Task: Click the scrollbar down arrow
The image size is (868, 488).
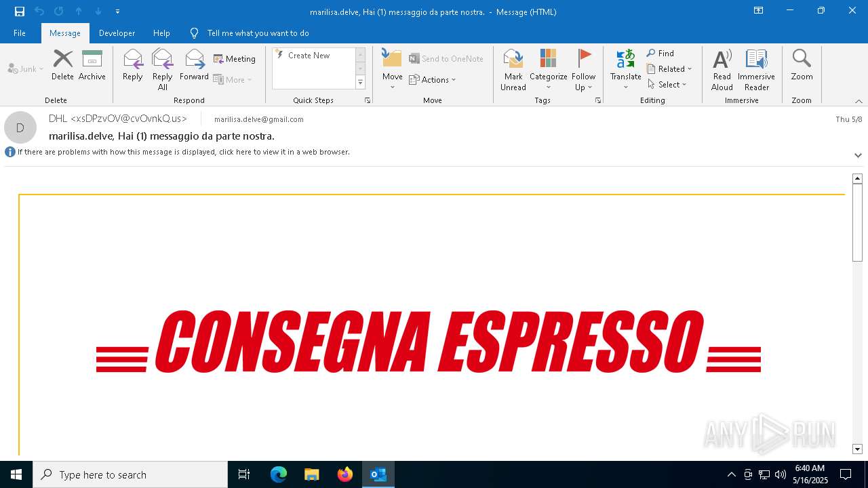Action: click(x=857, y=449)
